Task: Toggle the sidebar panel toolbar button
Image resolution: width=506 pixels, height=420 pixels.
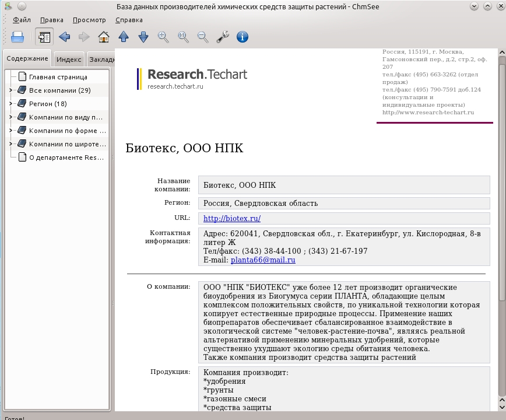Action: [x=44, y=37]
